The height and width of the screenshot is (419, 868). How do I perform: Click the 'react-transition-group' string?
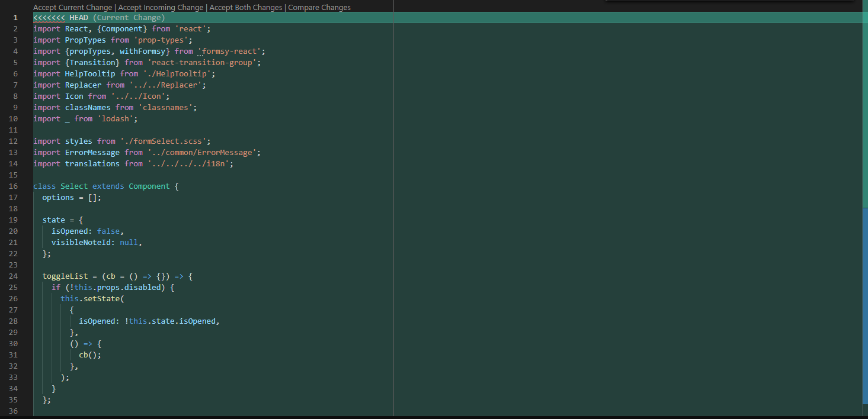pyautogui.click(x=202, y=63)
